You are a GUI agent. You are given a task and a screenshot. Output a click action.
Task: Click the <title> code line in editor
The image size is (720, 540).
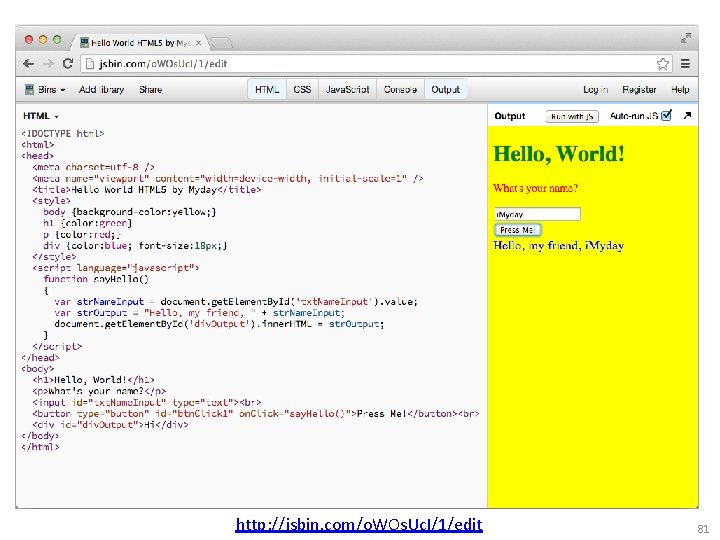point(146,190)
